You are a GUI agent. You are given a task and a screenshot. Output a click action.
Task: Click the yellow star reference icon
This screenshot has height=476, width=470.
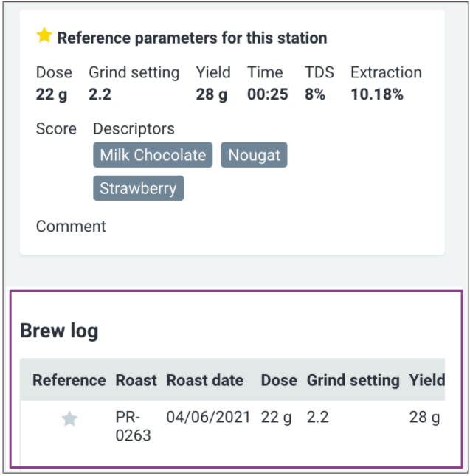(44, 35)
